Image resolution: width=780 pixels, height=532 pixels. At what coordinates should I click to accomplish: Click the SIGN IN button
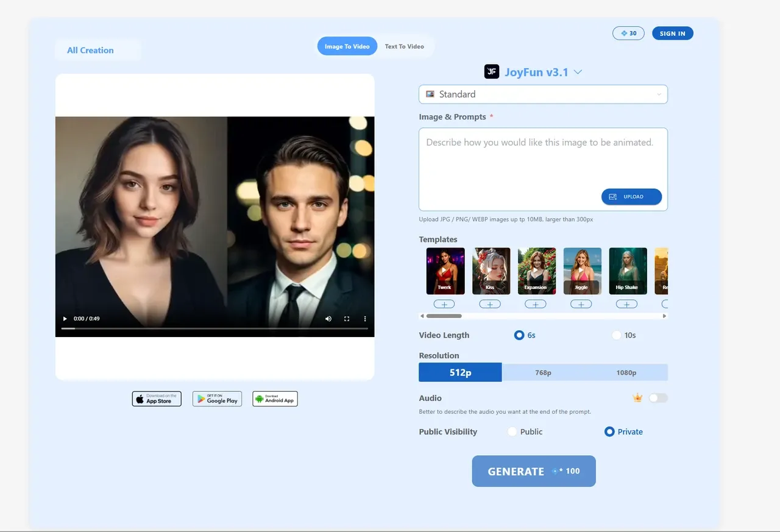pos(673,34)
